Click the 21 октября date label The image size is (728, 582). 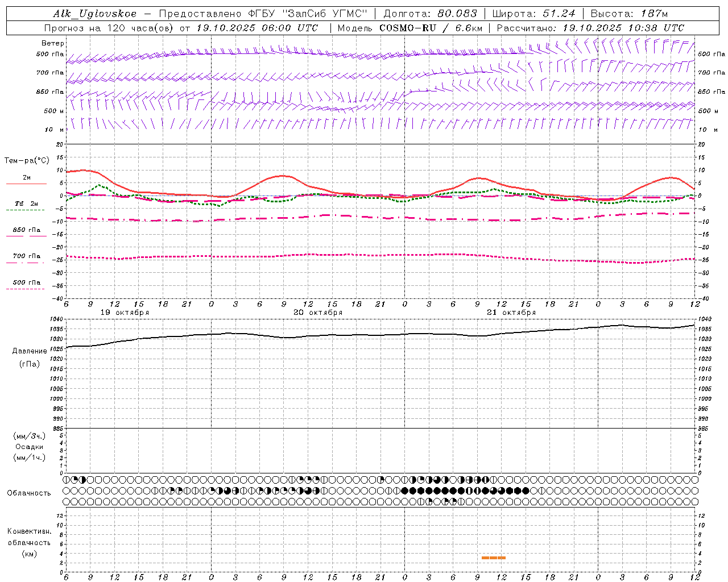[511, 313]
